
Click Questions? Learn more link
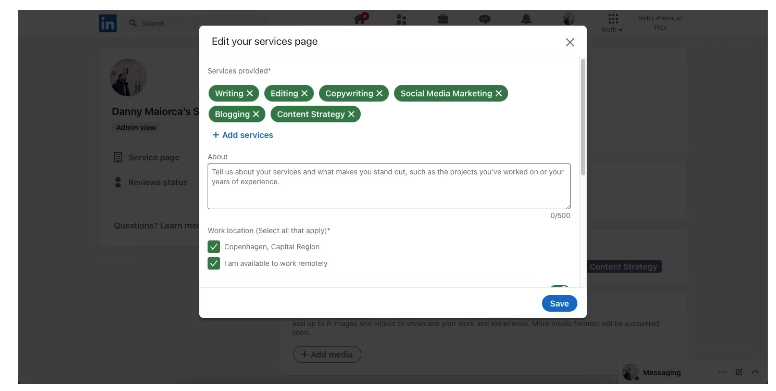[x=156, y=226]
